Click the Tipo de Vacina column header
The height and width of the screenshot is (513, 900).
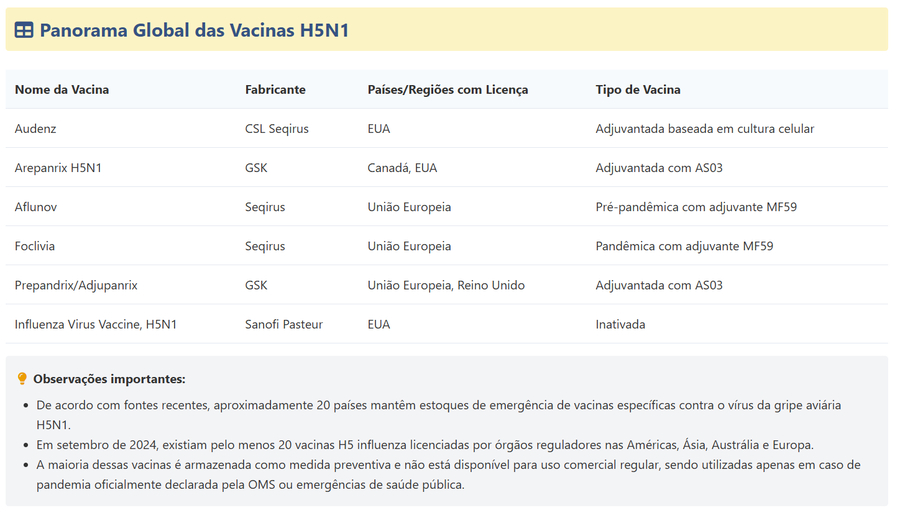(x=637, y=90)
